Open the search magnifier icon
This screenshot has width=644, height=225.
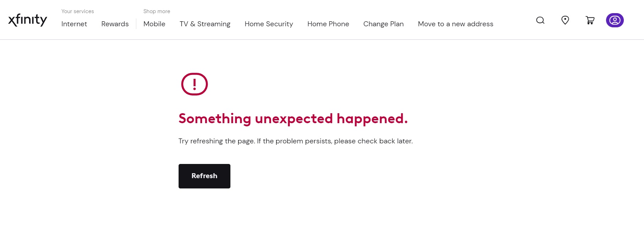pos(540,20)
